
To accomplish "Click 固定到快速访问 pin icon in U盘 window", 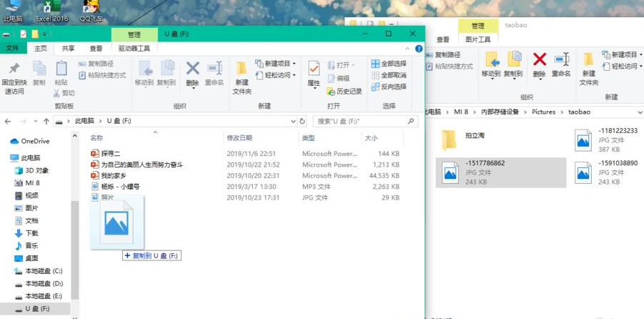I will (x=14, y=70).
